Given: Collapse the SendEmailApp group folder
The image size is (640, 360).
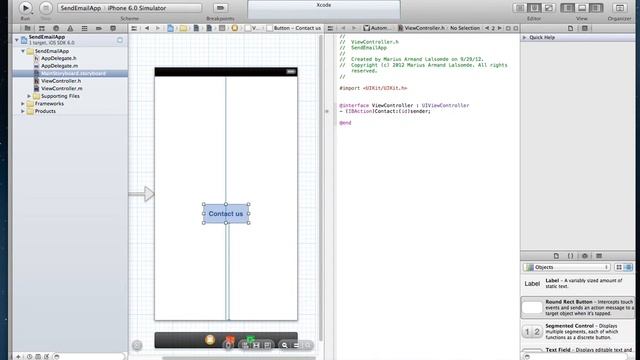Looking at the screenshot, I should [23, 51].
